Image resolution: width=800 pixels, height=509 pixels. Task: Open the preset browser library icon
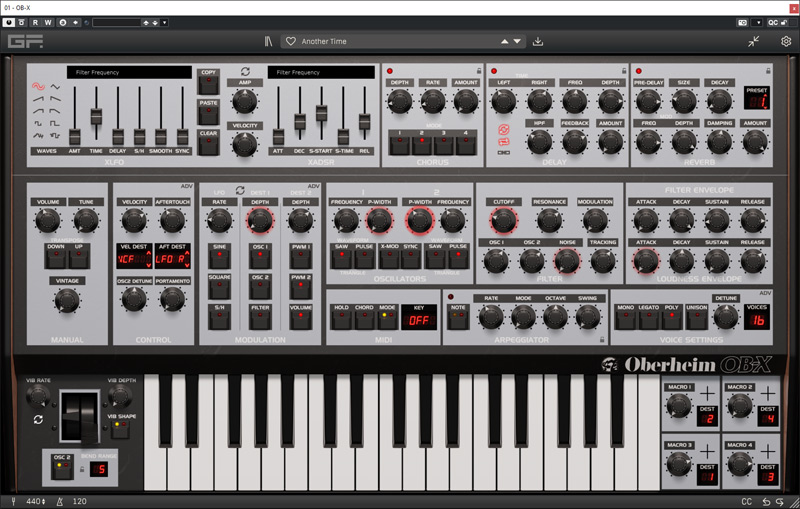[267, 42]
